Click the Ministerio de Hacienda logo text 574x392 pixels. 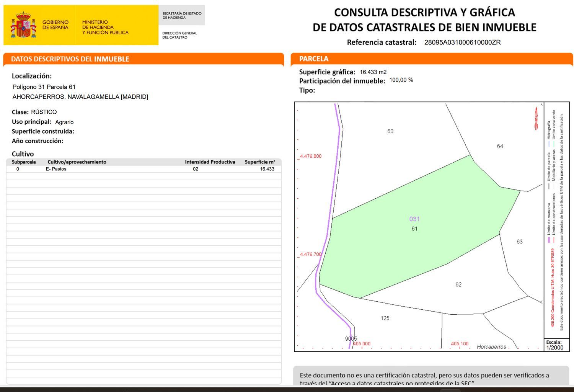(x=105, y=27)
